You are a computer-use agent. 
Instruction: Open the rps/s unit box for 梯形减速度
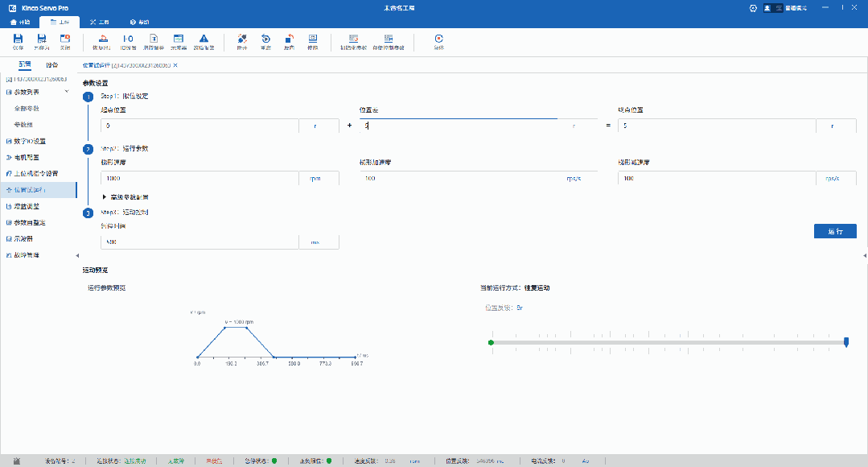tap(836, 179)
